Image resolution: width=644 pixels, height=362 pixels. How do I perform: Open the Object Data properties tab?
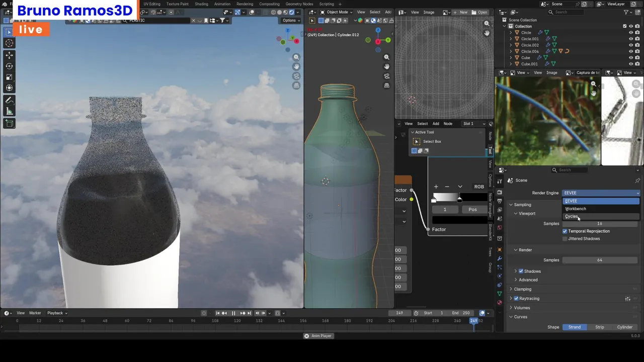500,294
